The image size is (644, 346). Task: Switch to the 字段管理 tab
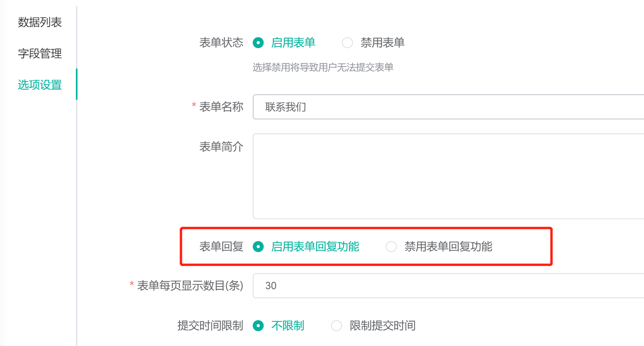pyautogui.click(x=40, y=54)
